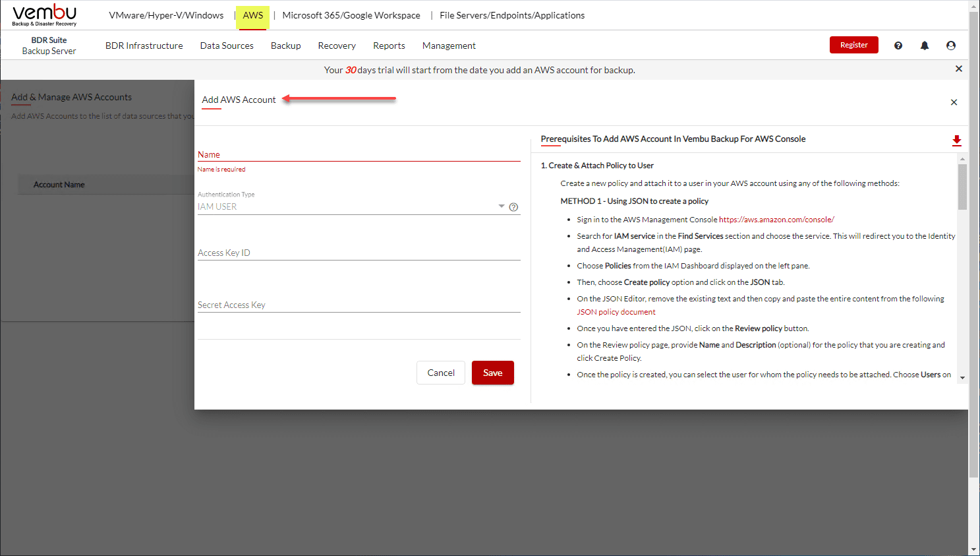
Task: Open the Backup menu
Action: pyautogui.click(x=286, y=46)
